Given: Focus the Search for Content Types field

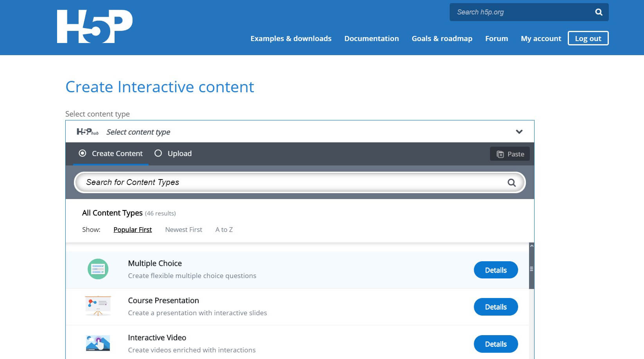Looking at the screenshot, I should 300,182.
